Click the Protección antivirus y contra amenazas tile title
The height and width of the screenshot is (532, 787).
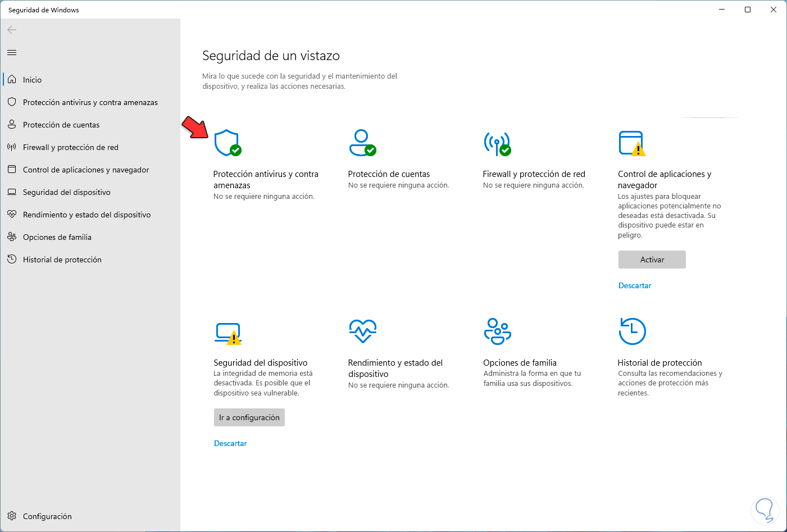click(x=266, y=180)
